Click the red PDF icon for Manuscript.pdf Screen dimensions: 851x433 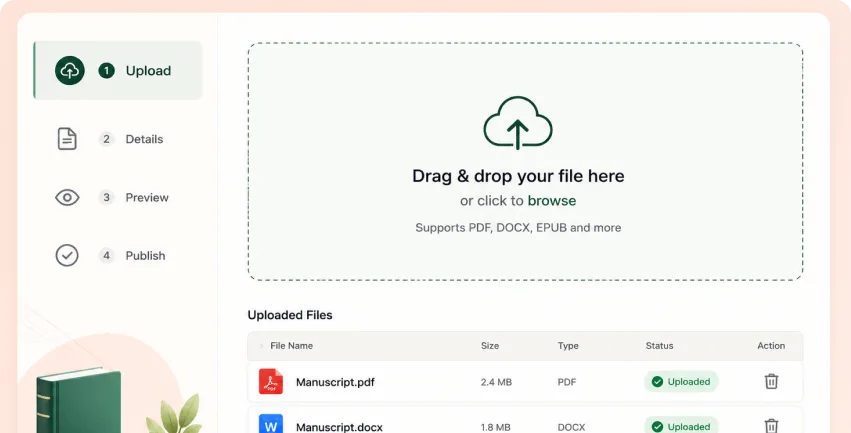(x=271, y=381)
